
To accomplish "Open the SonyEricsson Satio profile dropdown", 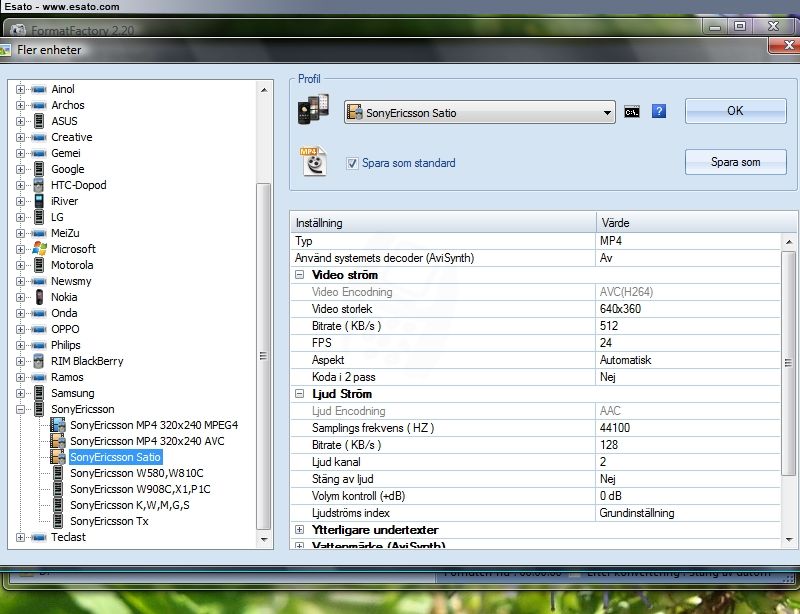I will tap(480, 112).
